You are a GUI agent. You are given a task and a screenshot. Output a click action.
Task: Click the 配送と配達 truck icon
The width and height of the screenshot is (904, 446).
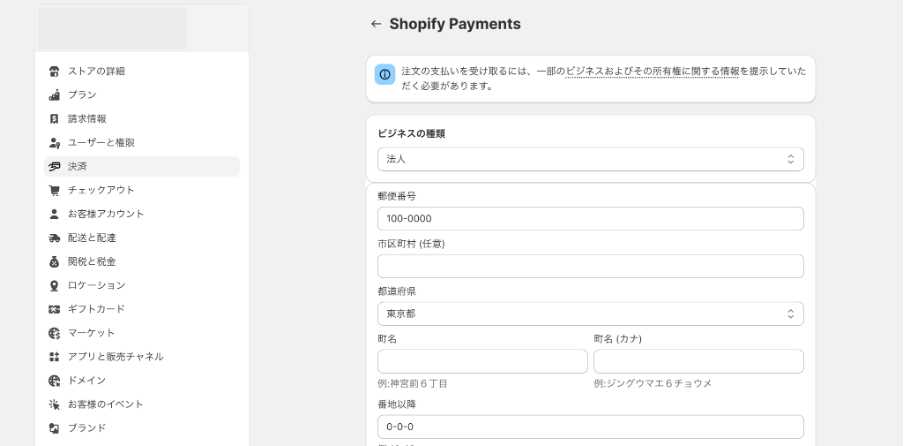pos(54,238)
